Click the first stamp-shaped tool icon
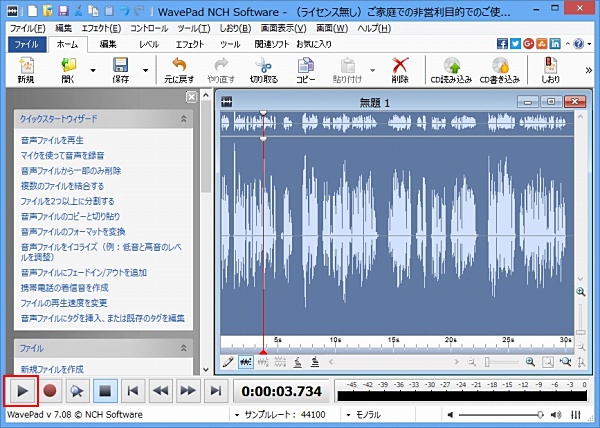 click(x=298, y=362)
